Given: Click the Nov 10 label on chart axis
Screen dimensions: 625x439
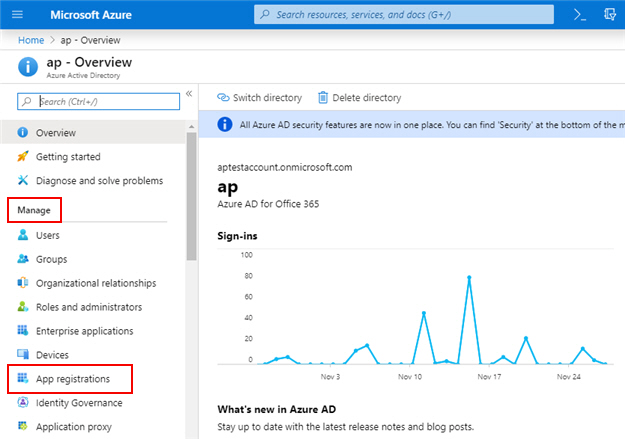Looking at the screenshot, I should click(410, 376).
